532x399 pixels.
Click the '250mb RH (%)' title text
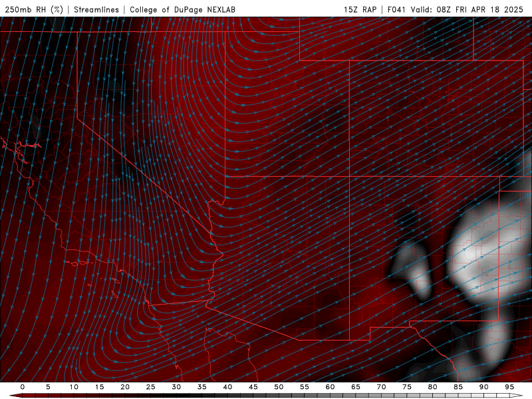[x=35, y=9]
